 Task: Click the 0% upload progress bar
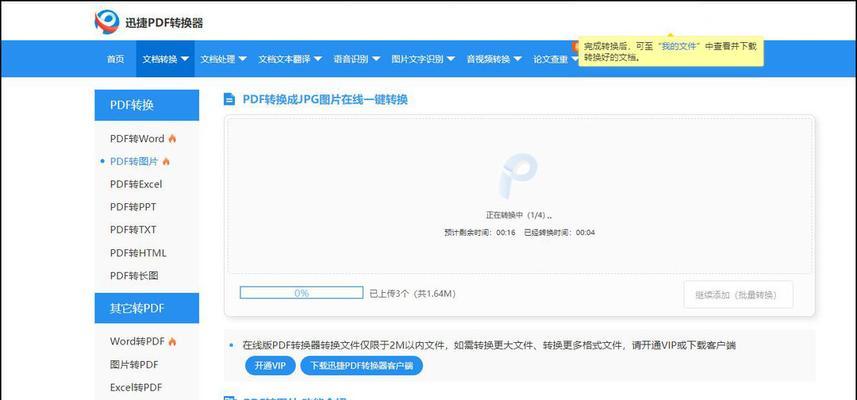[x=301, y=293]
